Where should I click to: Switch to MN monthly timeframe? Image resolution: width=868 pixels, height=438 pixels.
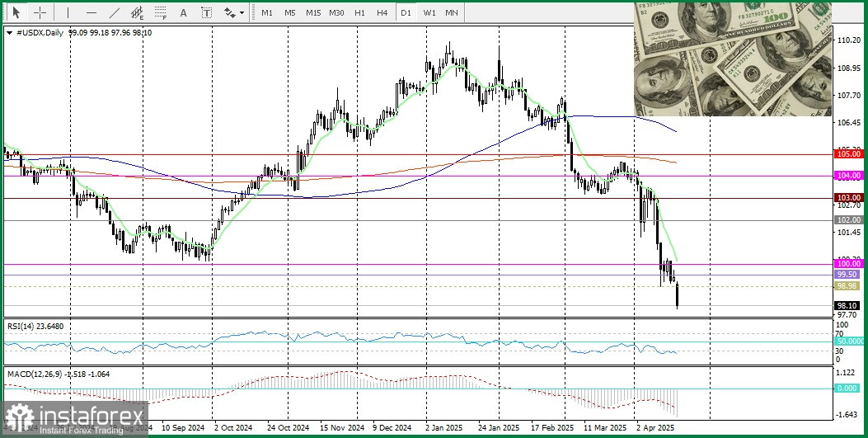coord(452,12)
